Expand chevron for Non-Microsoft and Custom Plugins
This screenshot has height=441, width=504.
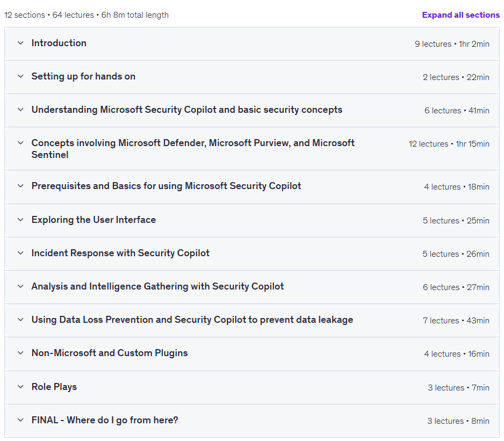pos(20,353)
